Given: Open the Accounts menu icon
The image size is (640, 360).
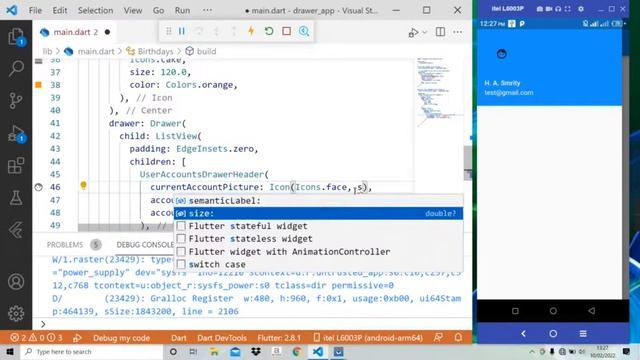Looking at the screenshot, I should tap(16, 282).
